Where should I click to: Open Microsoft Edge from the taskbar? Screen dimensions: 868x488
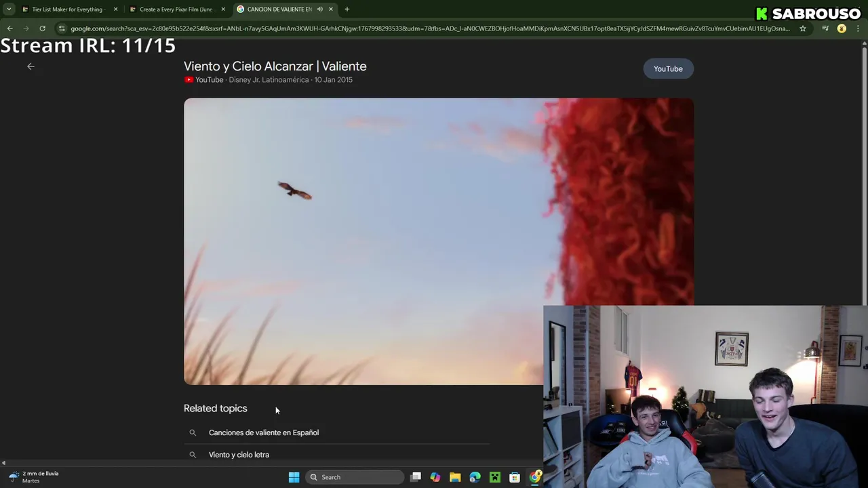(475, 477)
